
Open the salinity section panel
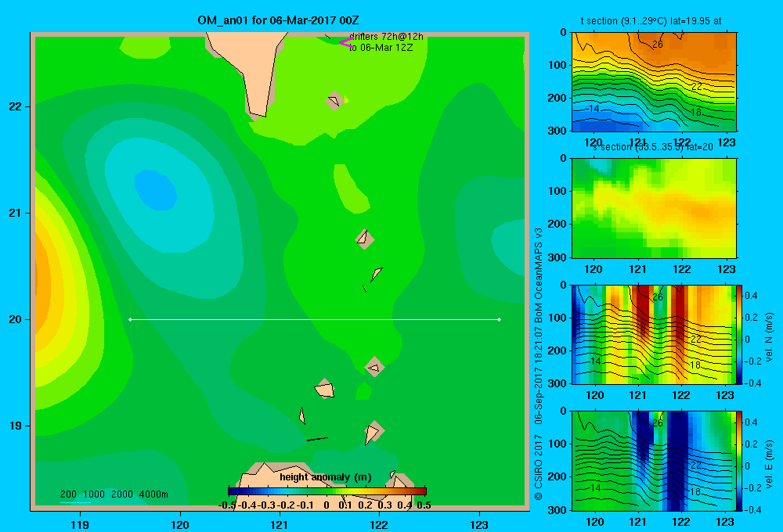click(x=654, y=208)
